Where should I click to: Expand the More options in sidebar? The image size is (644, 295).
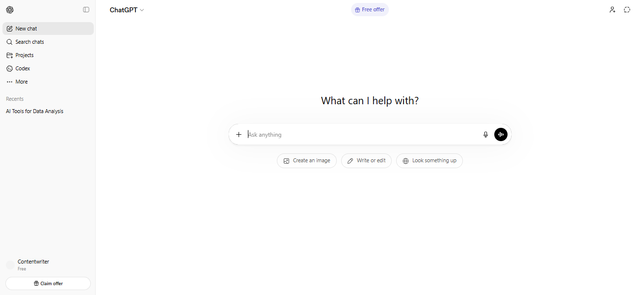point(48,82)
